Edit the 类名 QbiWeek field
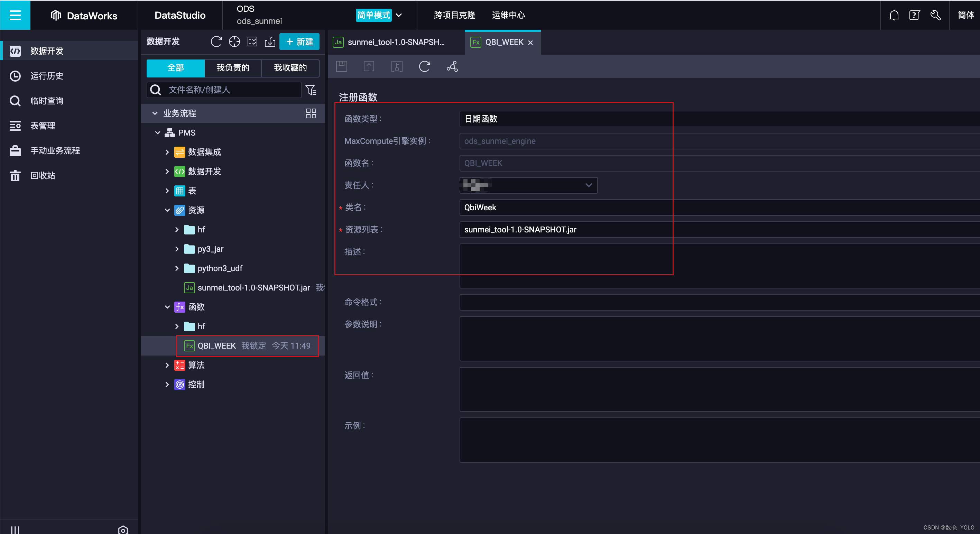 (x=719, y=208)
